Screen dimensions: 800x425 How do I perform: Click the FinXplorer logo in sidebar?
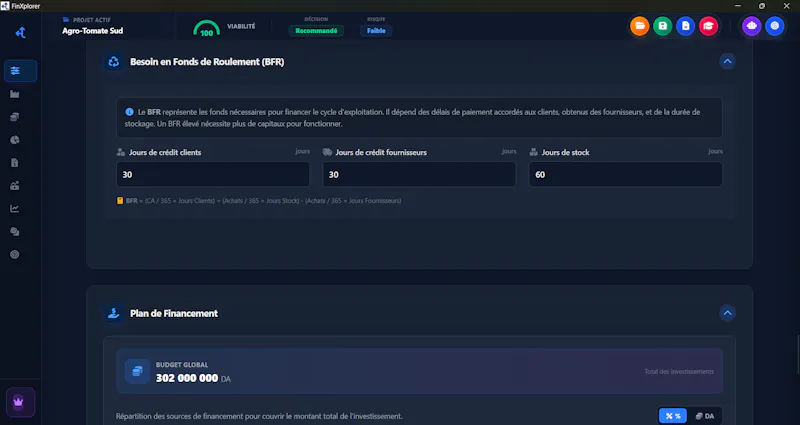click(20, 33)
